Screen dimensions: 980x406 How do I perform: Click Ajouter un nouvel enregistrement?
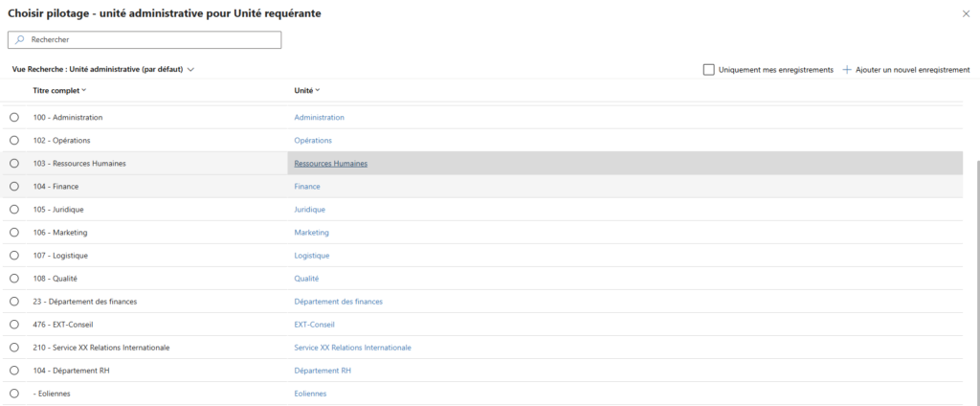click(x=913, y=70)
